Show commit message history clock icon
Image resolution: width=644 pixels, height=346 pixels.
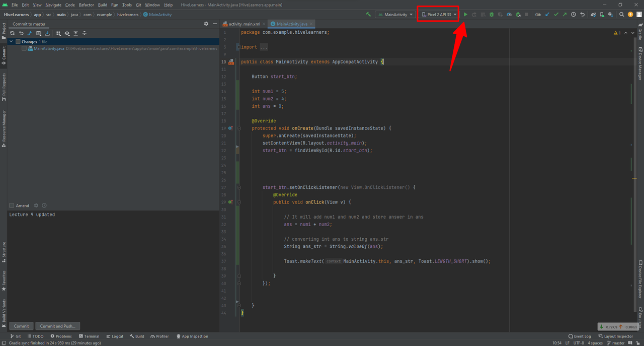pyautogui.click(x=44, y=205)
